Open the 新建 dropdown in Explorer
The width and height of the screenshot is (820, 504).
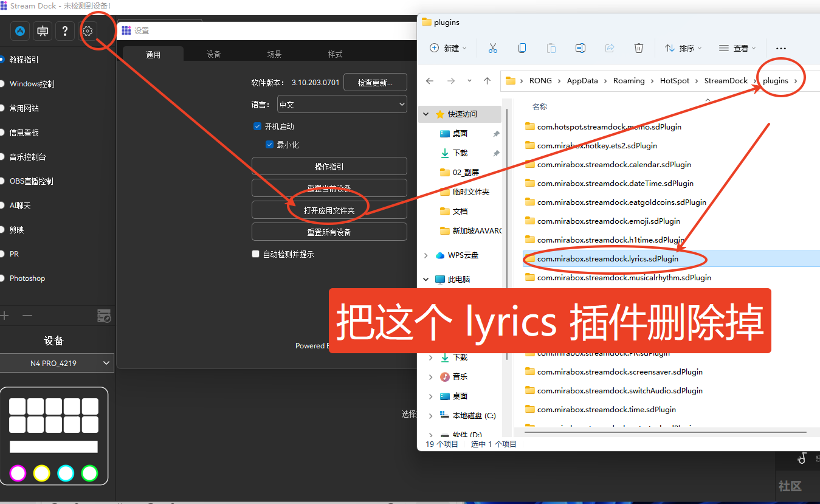448,48
